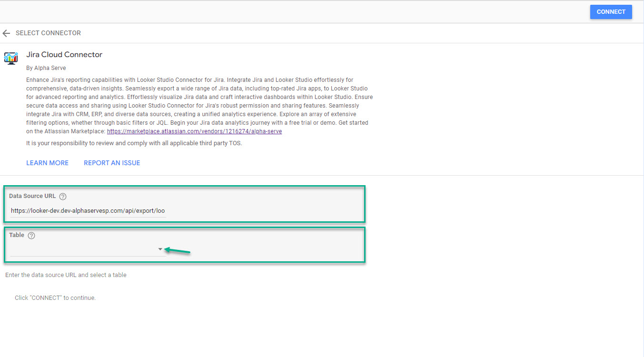Viewport: 644px width, 357px height.
Task: Go back via SELECT CONNECTOR label
Action: [x=48, y=33]
